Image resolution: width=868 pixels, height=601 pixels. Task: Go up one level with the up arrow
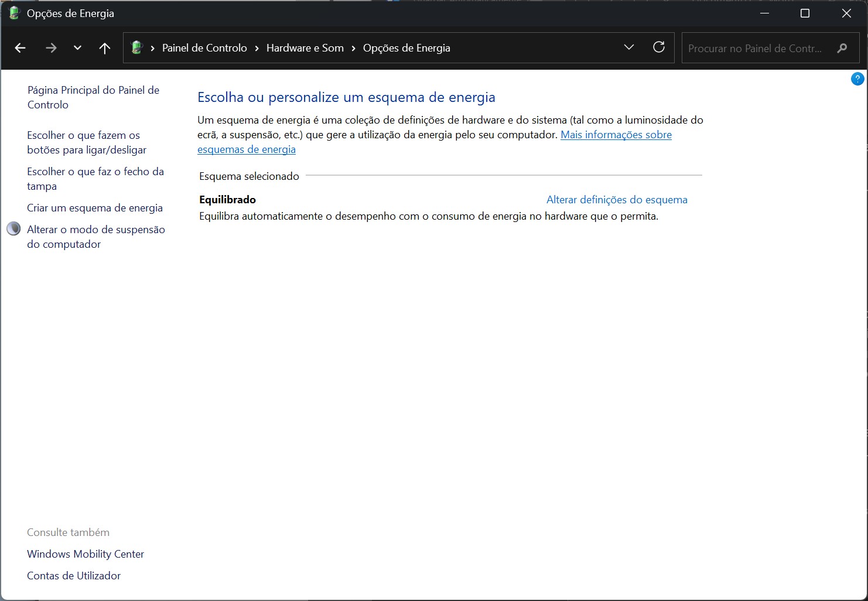pos(104,48)
